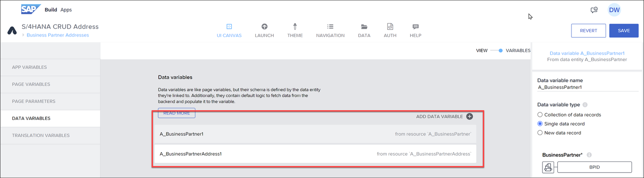Click the info icon next to BusinessPartner

coord(589,155)
